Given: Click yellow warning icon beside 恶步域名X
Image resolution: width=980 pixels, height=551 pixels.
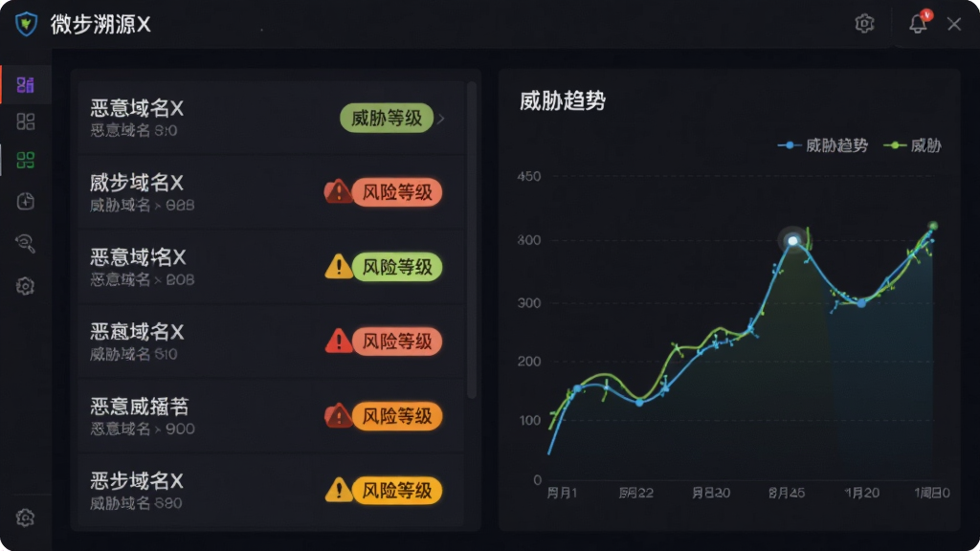Looking at the screenshot, I should click(338, 489).
